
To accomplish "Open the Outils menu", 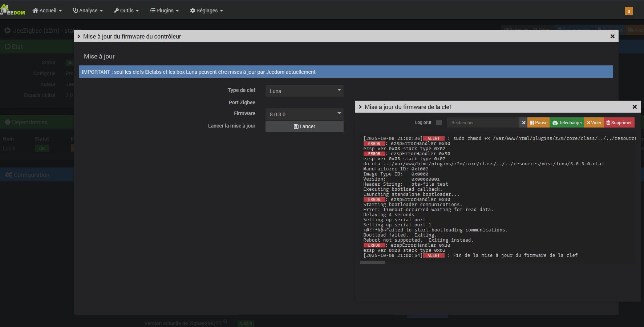I will (x=126, y=11).
